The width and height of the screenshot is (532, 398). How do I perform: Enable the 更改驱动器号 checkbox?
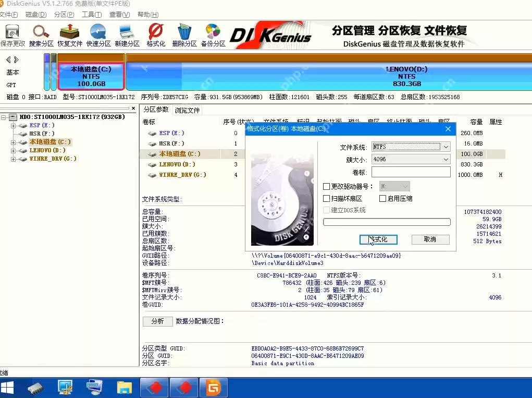click(x=327, y=186)
